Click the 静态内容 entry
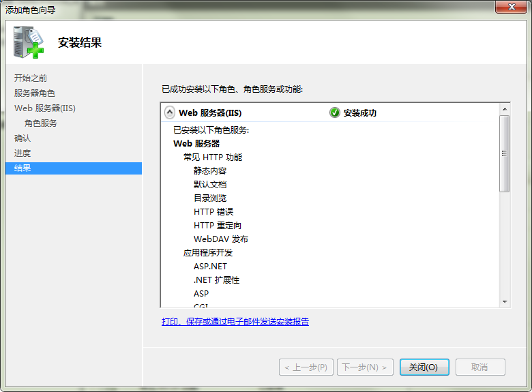 click(x=210, y=171)
